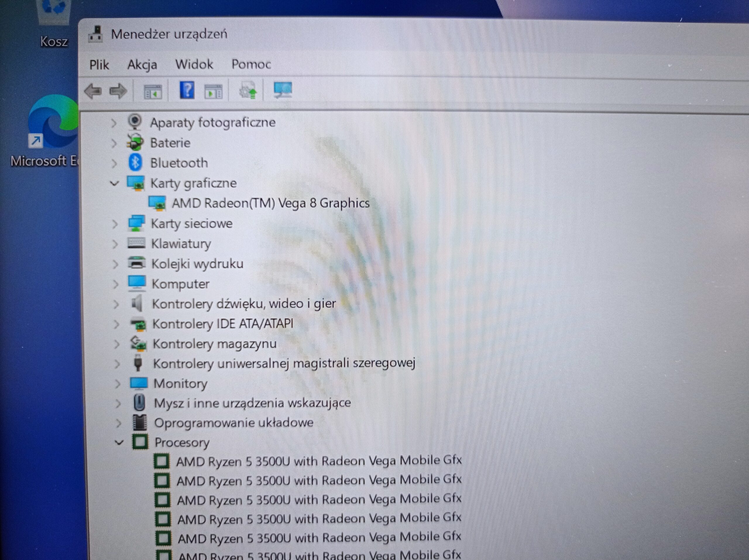Click the mouse icon beside Mysz i inne
749x560 pixels.
tap(139, 403)
